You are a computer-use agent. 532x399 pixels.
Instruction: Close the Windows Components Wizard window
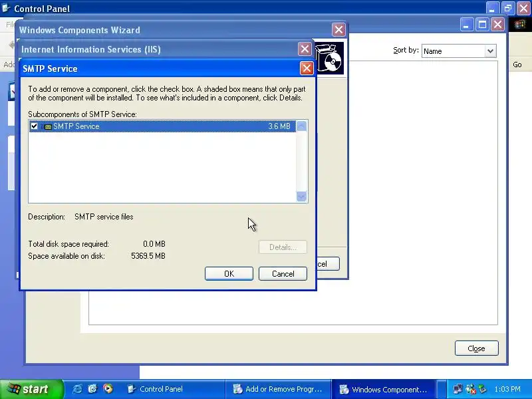click(x=338, y=30)
